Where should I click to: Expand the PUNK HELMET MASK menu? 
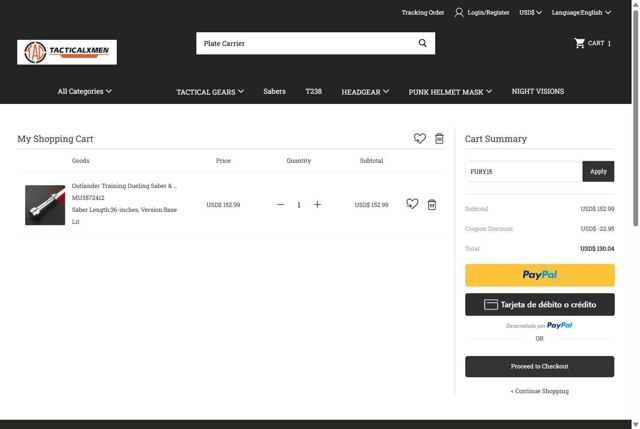pos(450,92)
